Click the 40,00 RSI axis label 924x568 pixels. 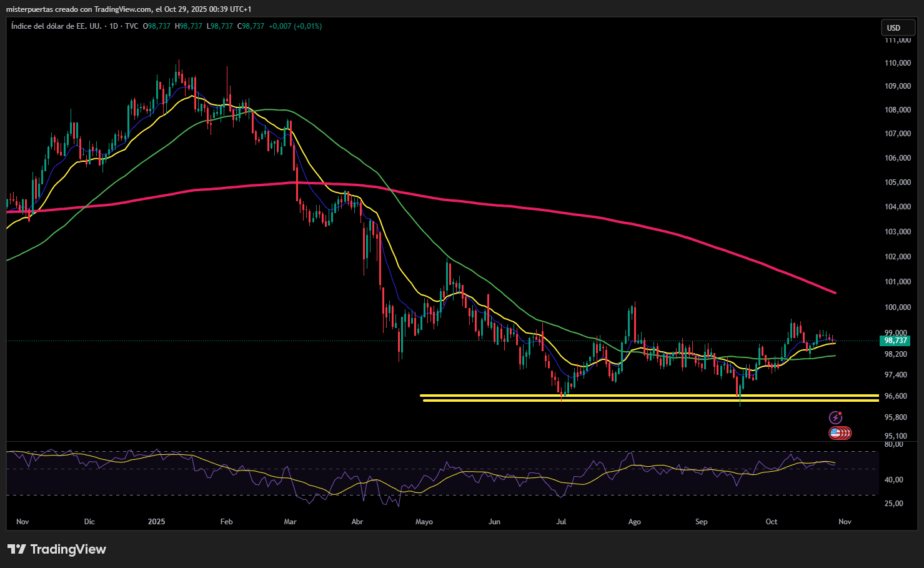894,480
